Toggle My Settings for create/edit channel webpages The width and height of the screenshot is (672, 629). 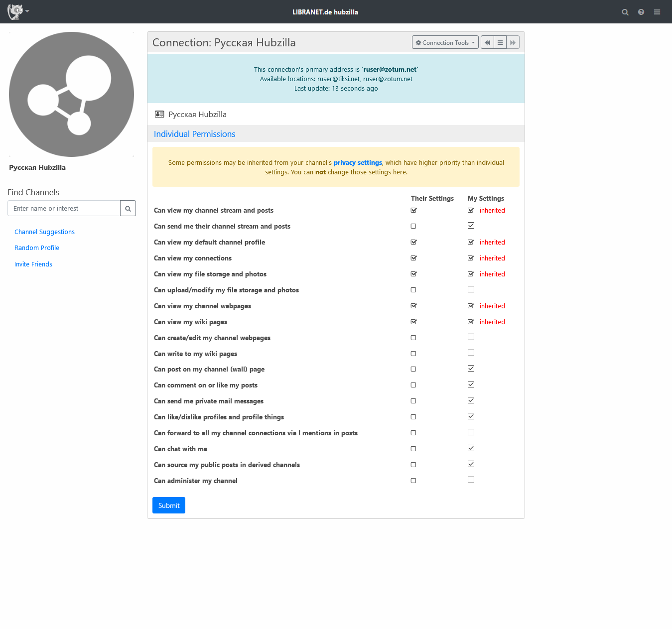(x=471, y=337)
